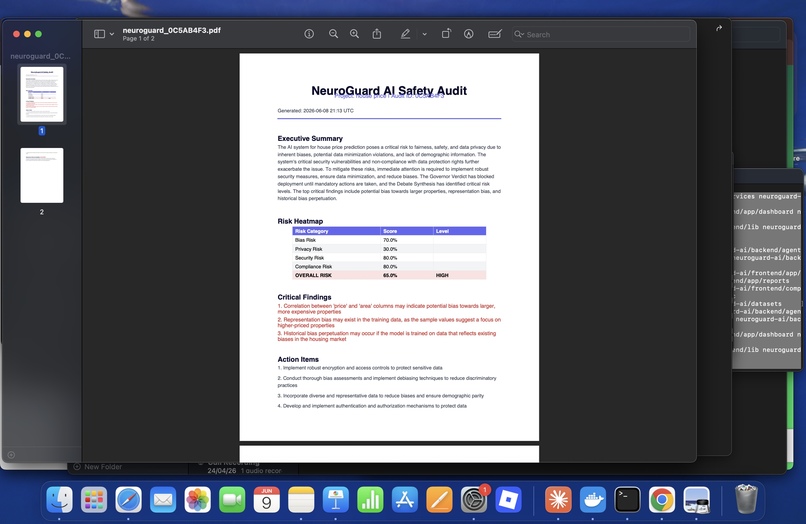806x524 pixels.
Task: Select page 1 thumbnail in sidebar
Action: click(x=42, y=94)
